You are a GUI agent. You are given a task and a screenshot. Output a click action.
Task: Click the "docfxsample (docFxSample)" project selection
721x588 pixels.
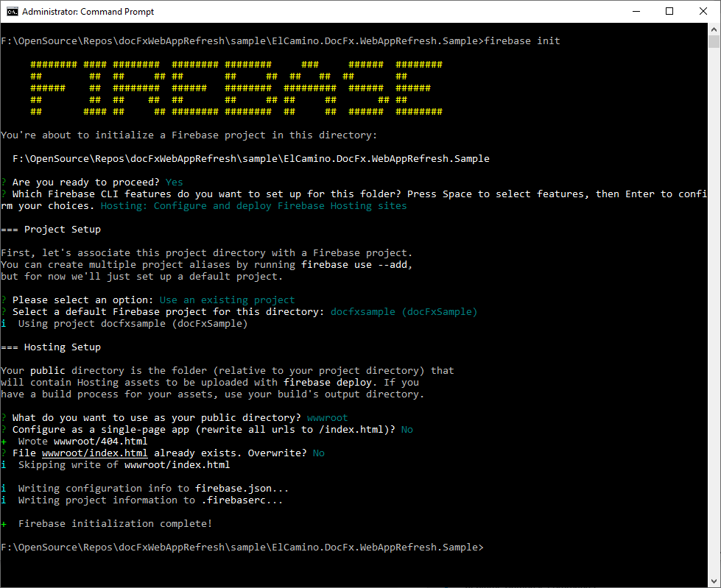point(404,312)
